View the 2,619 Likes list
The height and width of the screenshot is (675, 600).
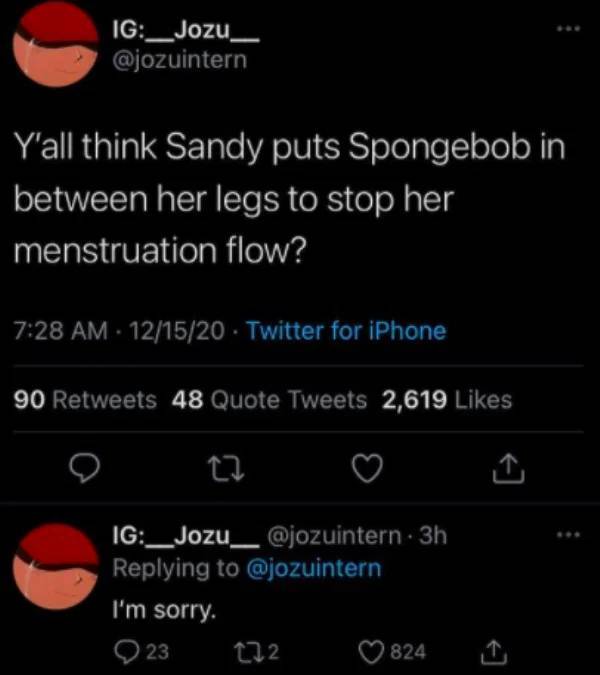(446, 400)
